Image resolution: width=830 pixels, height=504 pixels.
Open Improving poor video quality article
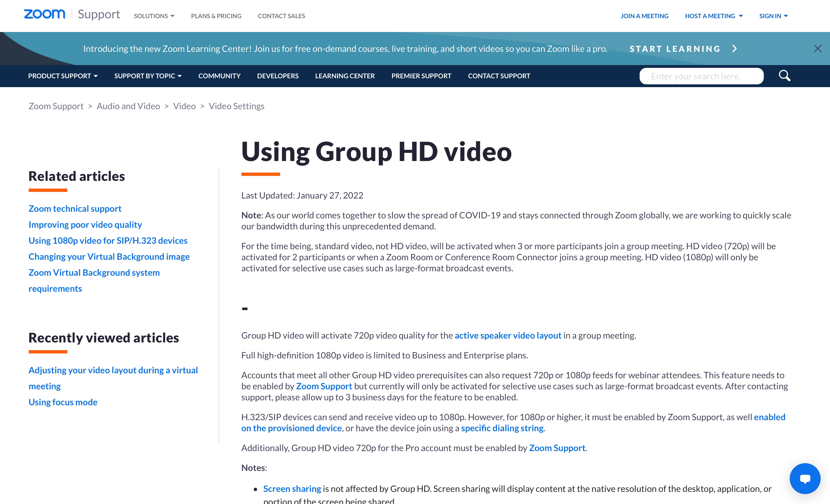pos(85,224)
